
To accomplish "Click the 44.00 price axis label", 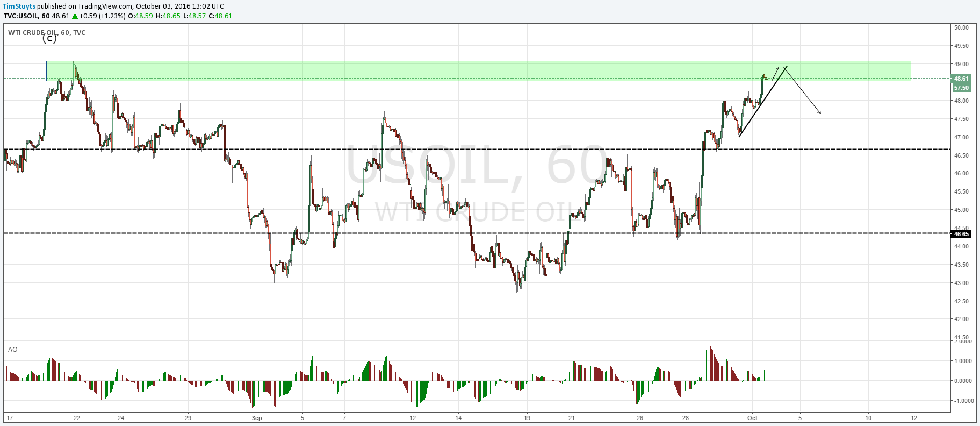I will pyautogui.click(x=961, y=246).
